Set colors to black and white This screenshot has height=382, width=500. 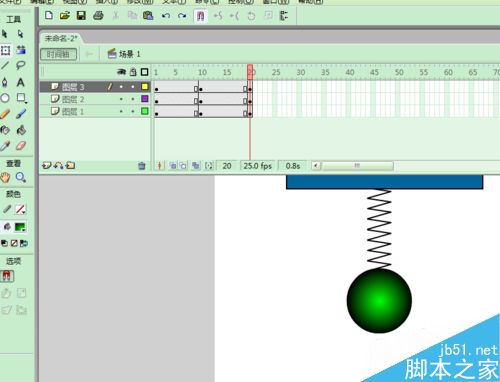5,243
